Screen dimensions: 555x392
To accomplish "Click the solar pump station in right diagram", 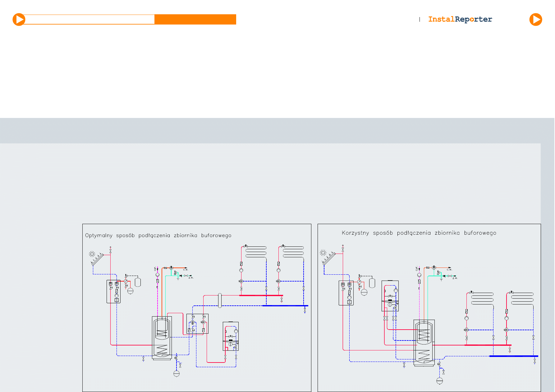I will coord(346,293).
